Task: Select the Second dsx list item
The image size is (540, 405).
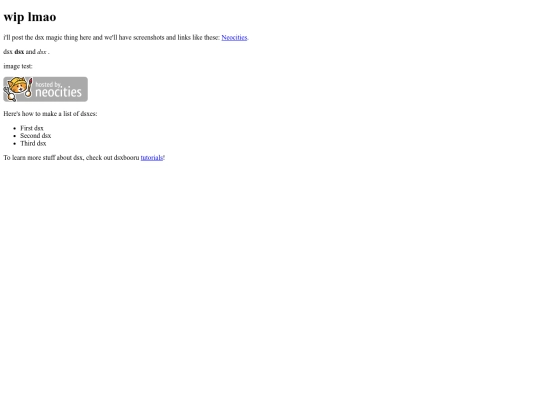Action: [x=35, y=136]
